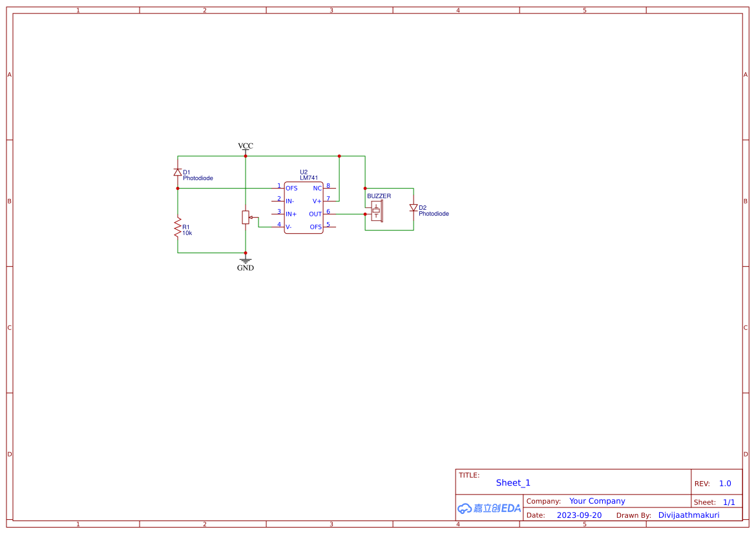Select the D2 photodiode symbol
Viewport: 756px width, 534px height.
(414, 208)
